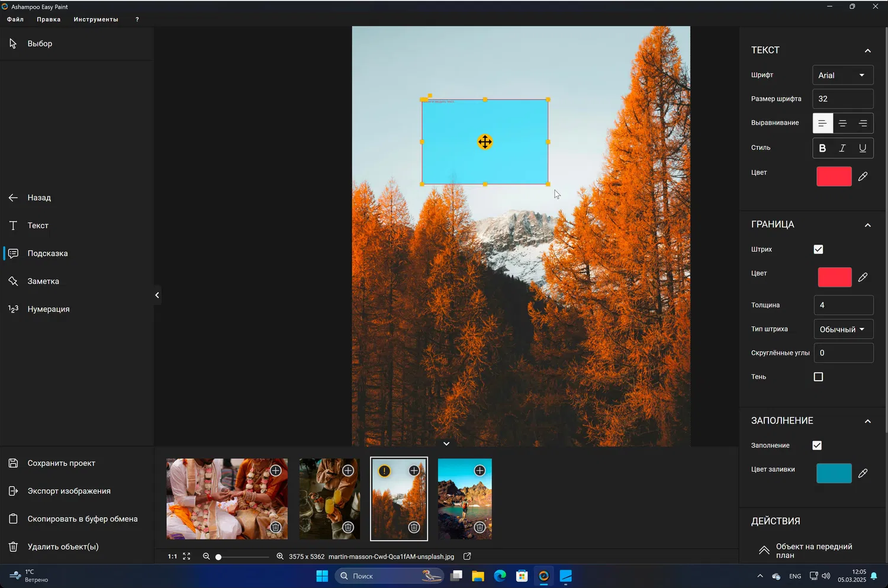888x588 pixels.
Task: Delete the wedding photo thumbnail
Action: pyautogui.click(x=275, y=527)
